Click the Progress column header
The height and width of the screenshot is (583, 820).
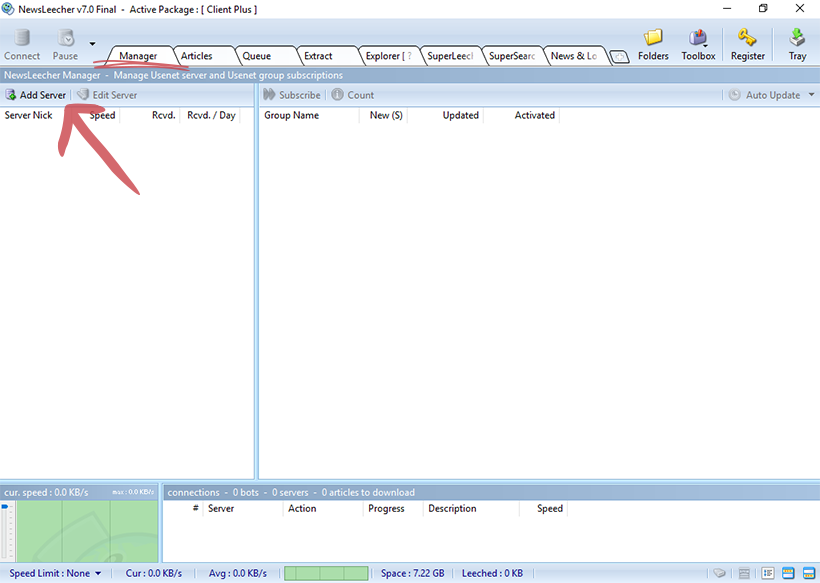click(x=386, y=509)
